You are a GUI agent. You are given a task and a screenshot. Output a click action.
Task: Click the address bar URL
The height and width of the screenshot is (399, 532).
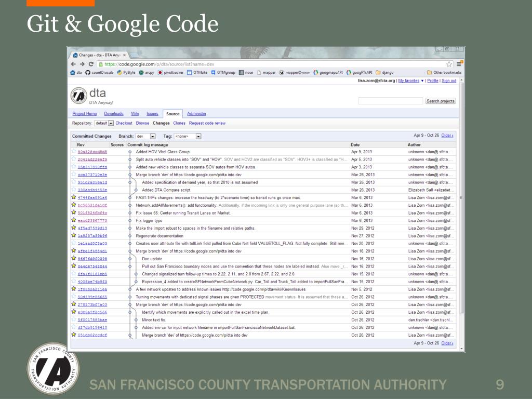(x=159, y=64)
